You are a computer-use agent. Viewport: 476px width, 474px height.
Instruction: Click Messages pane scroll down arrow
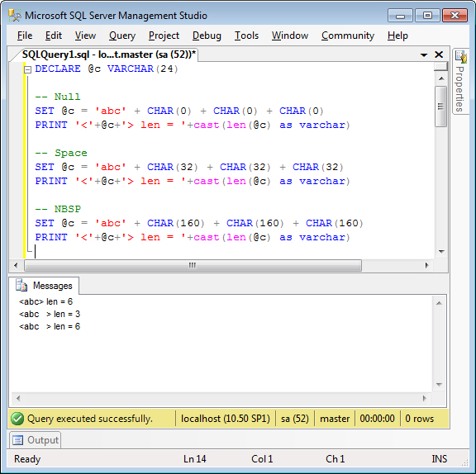439,385
